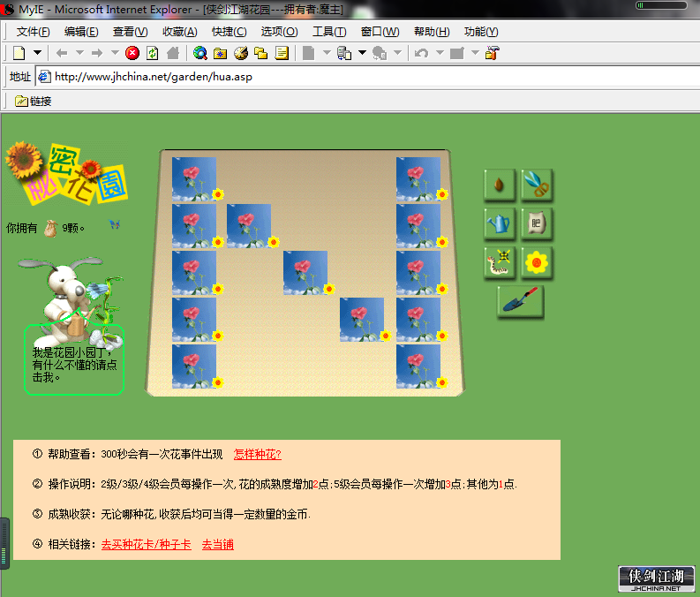Select the worm pest-killing tool
The image size is (700, 597).
click(x=500, y=262)
